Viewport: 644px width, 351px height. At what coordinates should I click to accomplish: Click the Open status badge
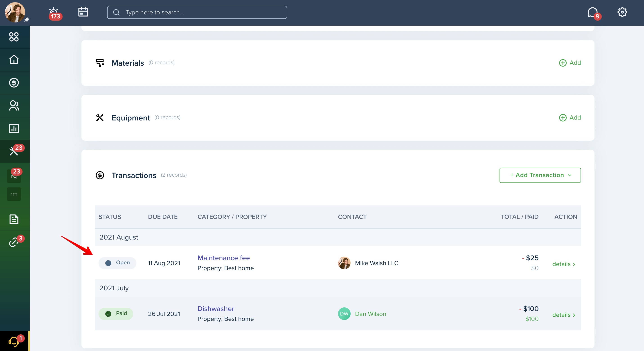pos(117,263)
